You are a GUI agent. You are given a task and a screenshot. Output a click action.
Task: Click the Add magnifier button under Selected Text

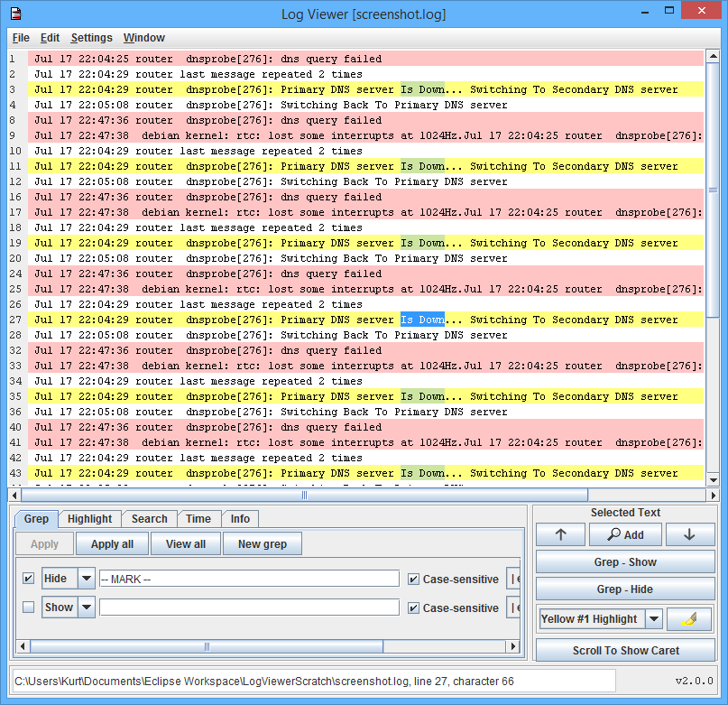click(x=624, y=534)
